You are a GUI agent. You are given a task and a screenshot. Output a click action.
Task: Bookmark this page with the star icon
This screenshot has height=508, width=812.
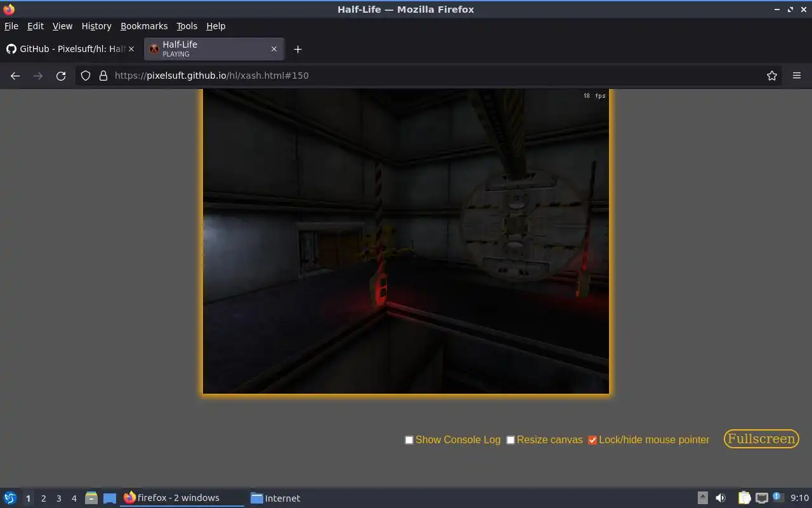point(772,76)
